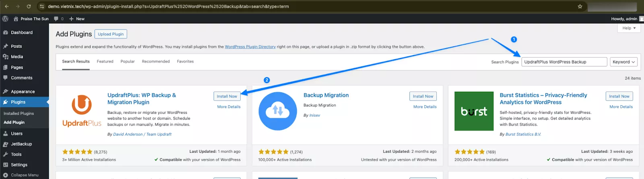This screenshot has height=179, width=644.
Task: Switch to Recommended plugins tab
Action: click(156, 62)
